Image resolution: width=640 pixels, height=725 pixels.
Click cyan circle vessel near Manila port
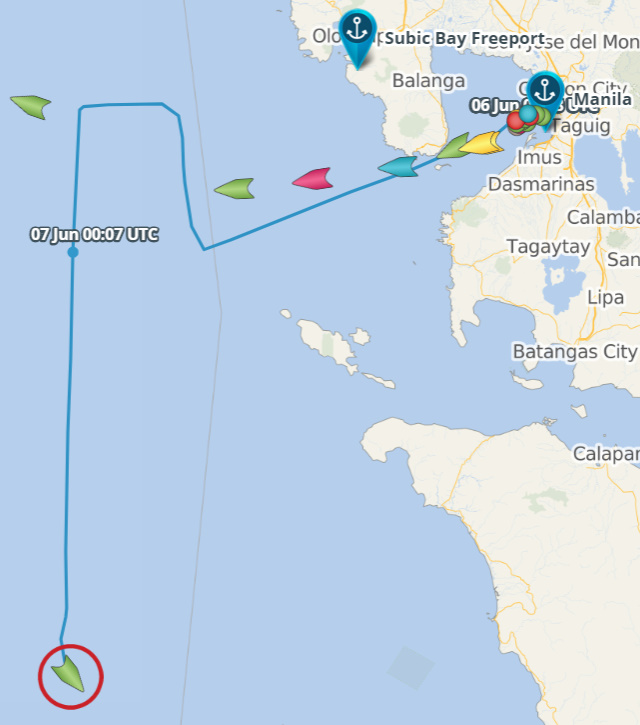pos(528,113)
